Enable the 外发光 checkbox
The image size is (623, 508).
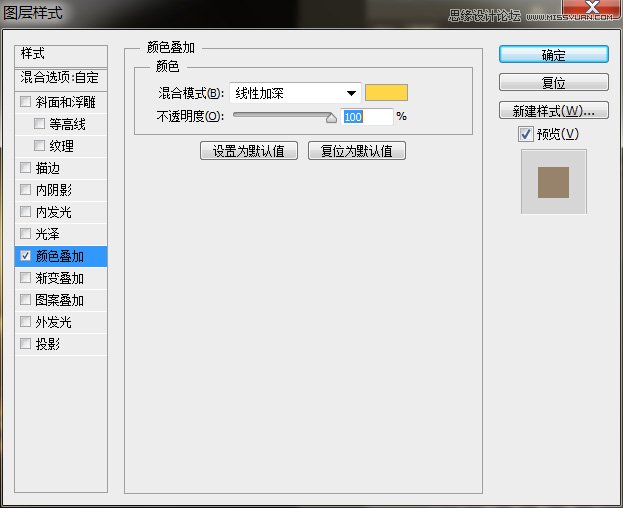(25, 321)
